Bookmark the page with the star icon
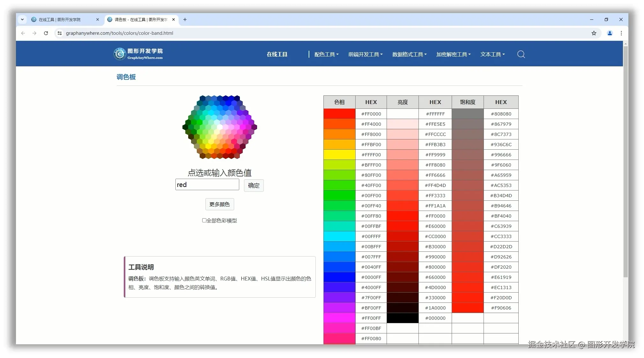The image size is (644, 358). click(x=594, y=33)
